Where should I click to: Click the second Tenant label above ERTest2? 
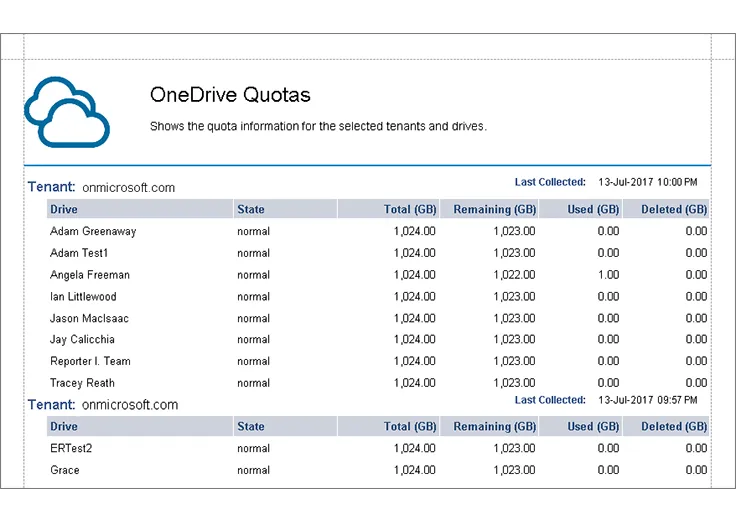(x=51, y=405)
